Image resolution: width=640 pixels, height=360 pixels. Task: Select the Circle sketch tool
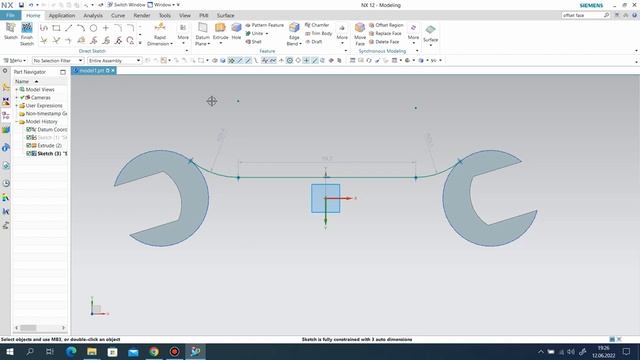pos(93,28)
